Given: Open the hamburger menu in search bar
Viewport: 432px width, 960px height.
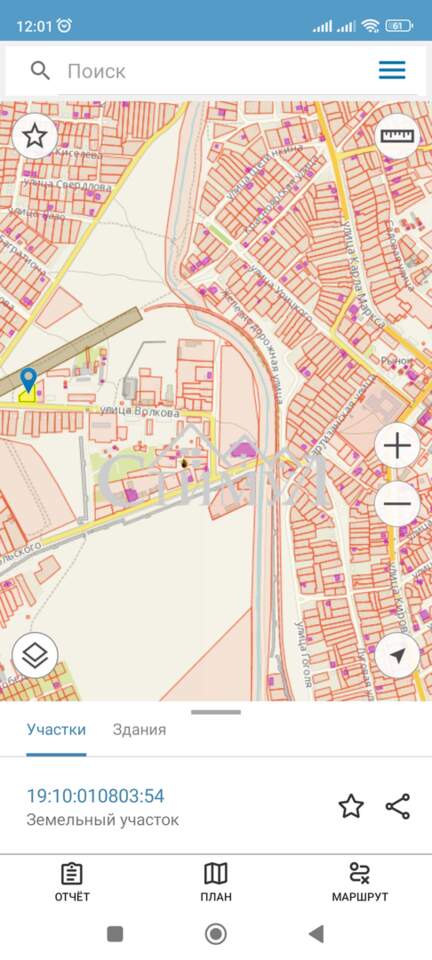Looking at the screenshot, I should (392, 70).
